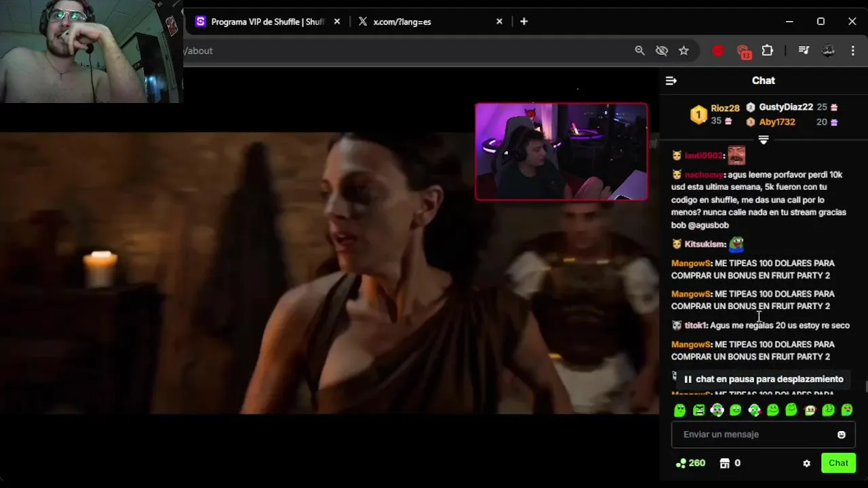The width and height of the screenshot is (868, 488).
Task: Send message with green Chat button
Action: (838, 463)
